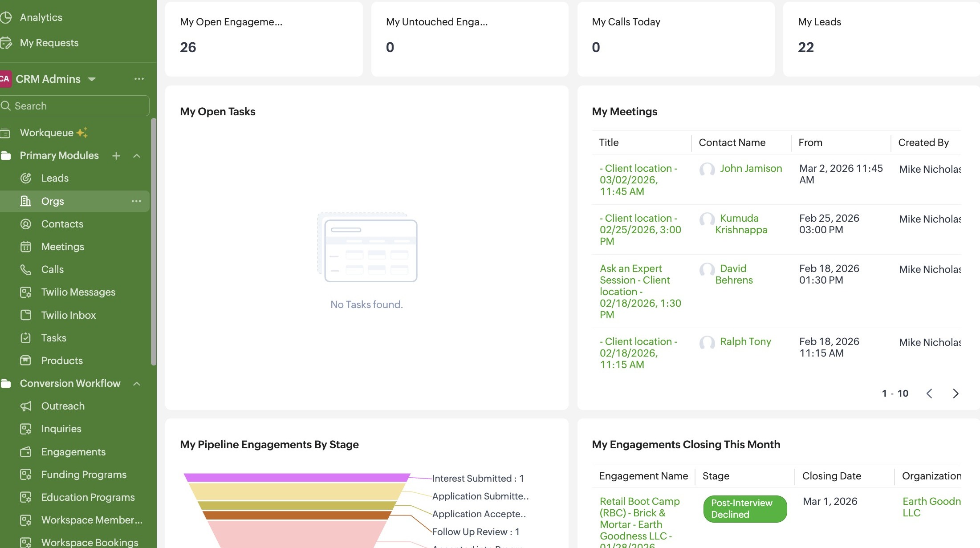Click the Meetings calendar icon

[26, 247]
